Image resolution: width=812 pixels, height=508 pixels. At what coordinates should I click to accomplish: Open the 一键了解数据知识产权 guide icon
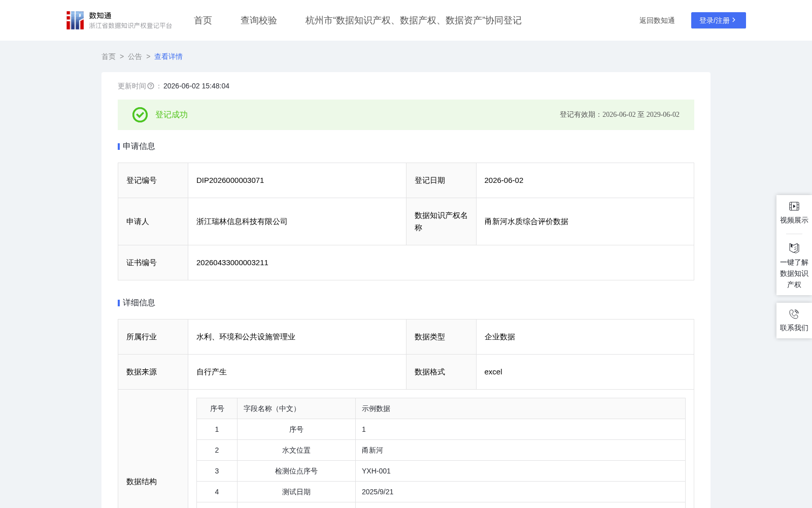[794, 248]
